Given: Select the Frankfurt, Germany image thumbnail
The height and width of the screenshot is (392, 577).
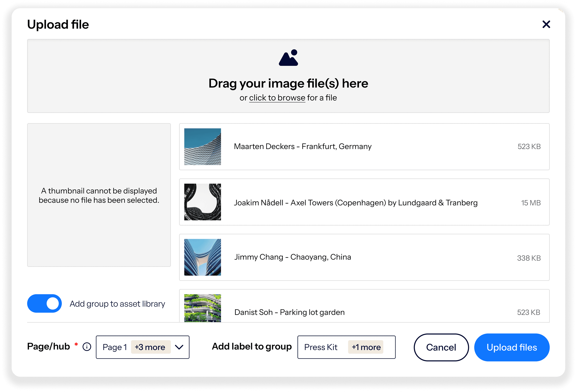Looking at the screenshot, I should pyautogui.click(x=202, y=147).
